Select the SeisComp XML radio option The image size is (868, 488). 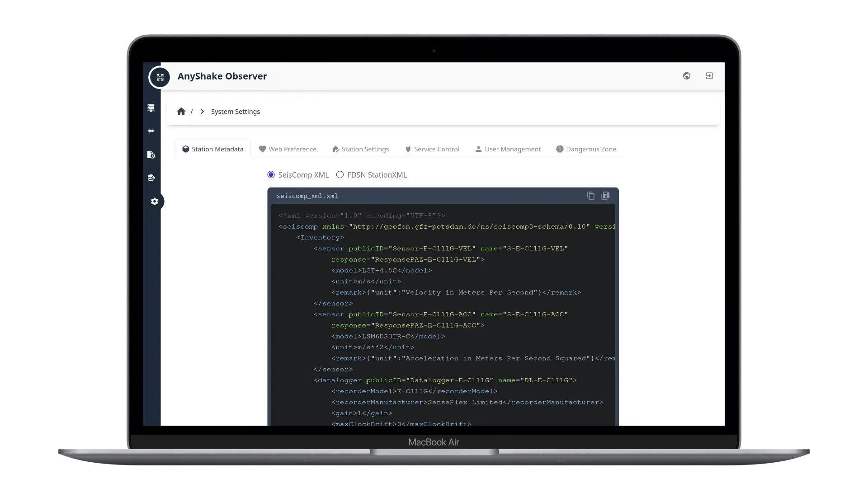tap(271, 175)
